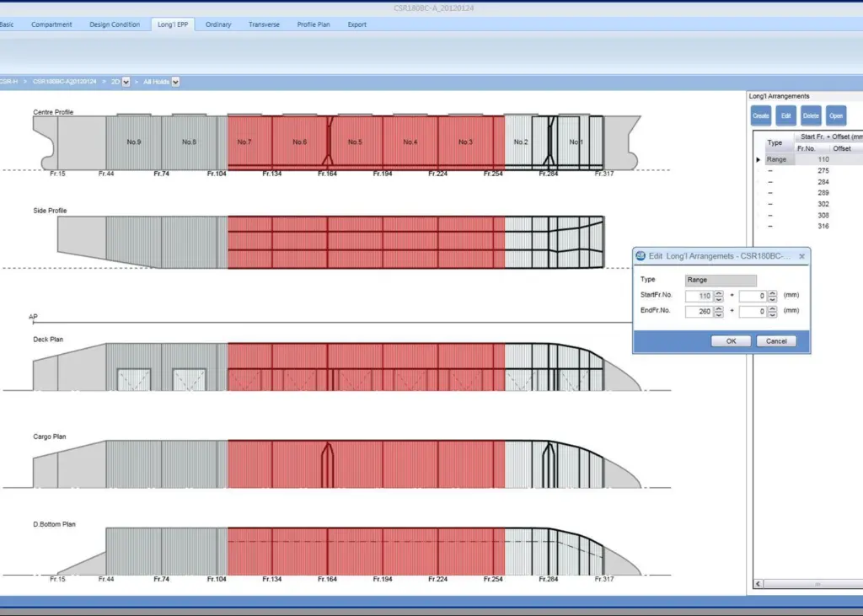Click hold No.9 in the Centre Profile
This screenshot has height=616, width=863.
134,142
